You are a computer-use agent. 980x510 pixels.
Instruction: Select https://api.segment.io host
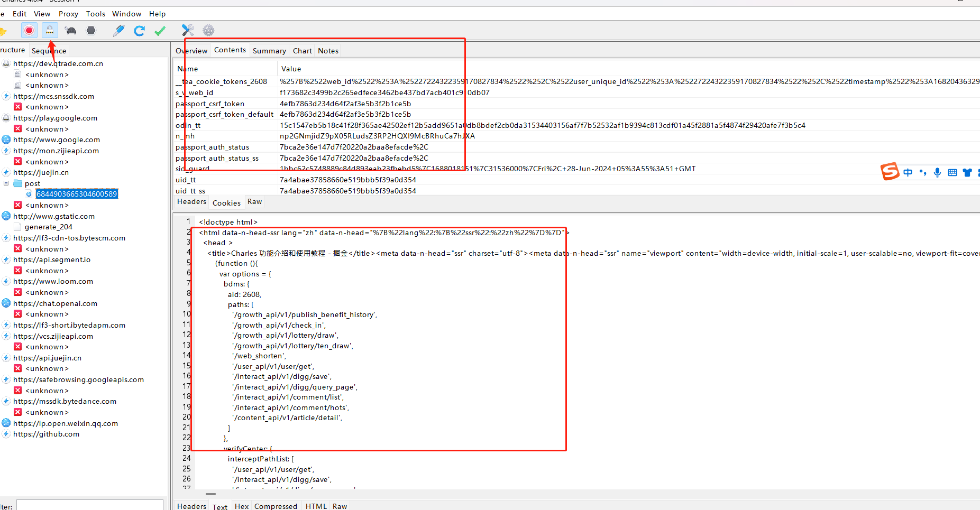pyautogui.click(x=52, y=259)
